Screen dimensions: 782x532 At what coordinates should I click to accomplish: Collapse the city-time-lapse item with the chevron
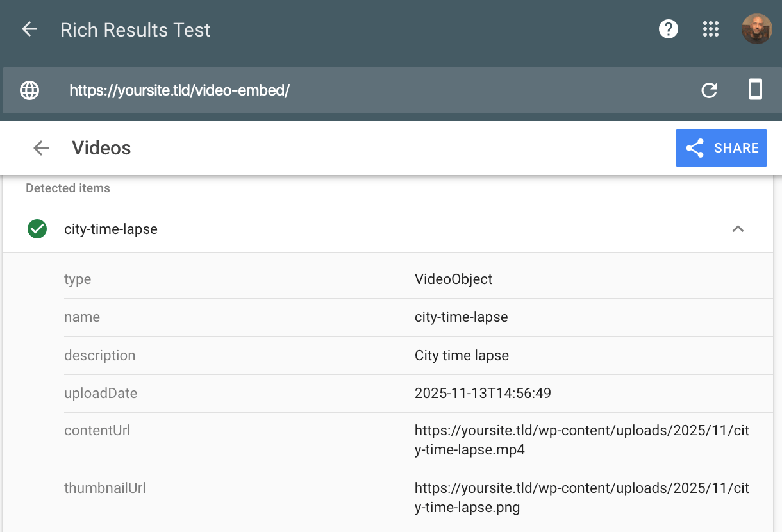coord(738,229)
